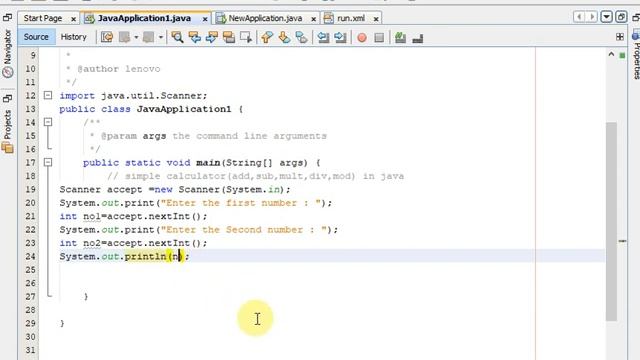This screenshot has width=640, height=360.
Task: Click the Shift Line Right icon
Action: pos(340,38)
